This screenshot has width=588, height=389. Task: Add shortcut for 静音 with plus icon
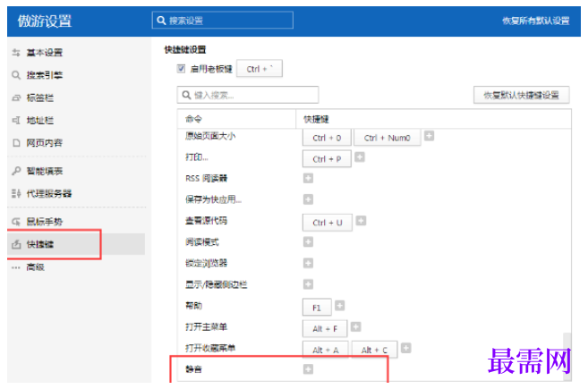point(308,369)
